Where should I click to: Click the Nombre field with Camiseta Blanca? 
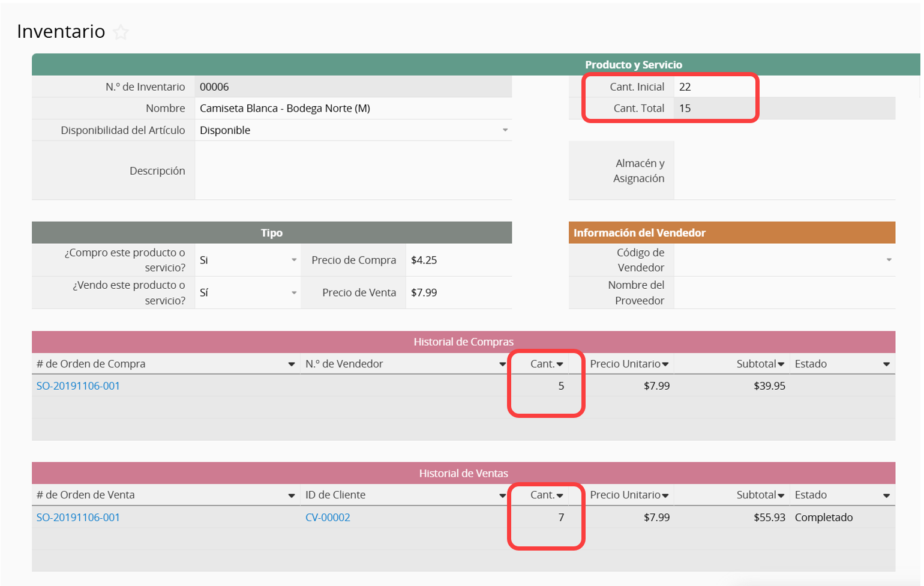[353, 109]
